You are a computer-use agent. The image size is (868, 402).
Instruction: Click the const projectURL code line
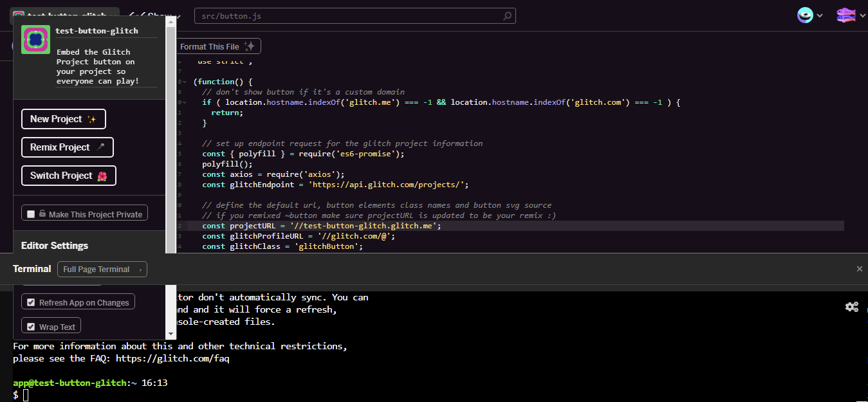(322, 226)
